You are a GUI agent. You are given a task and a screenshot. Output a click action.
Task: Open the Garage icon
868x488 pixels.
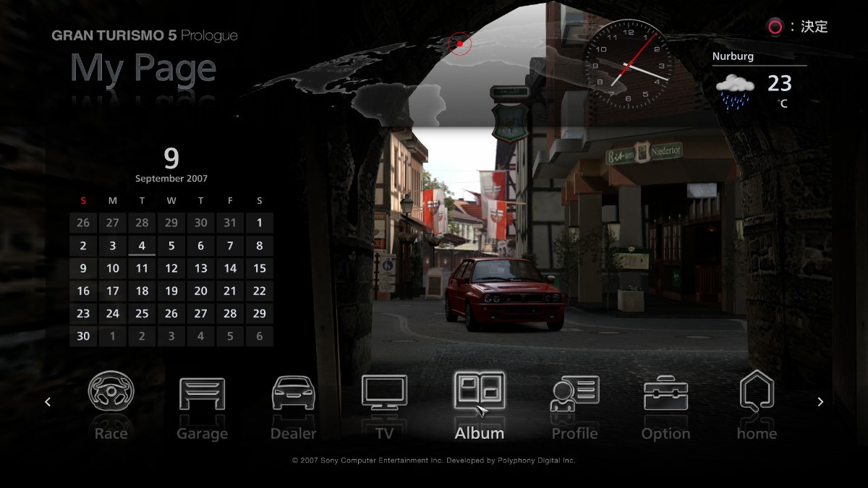(202, 393)
